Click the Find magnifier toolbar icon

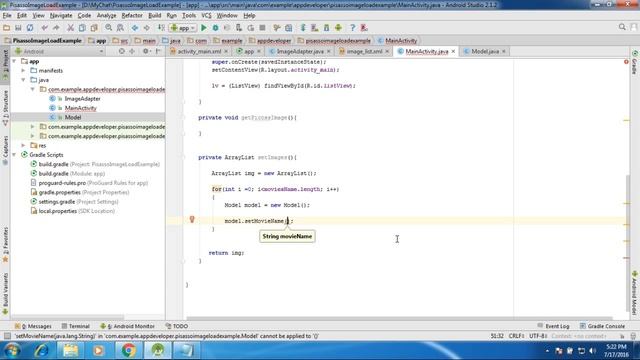pyautogui.click(x=109, y=28)
